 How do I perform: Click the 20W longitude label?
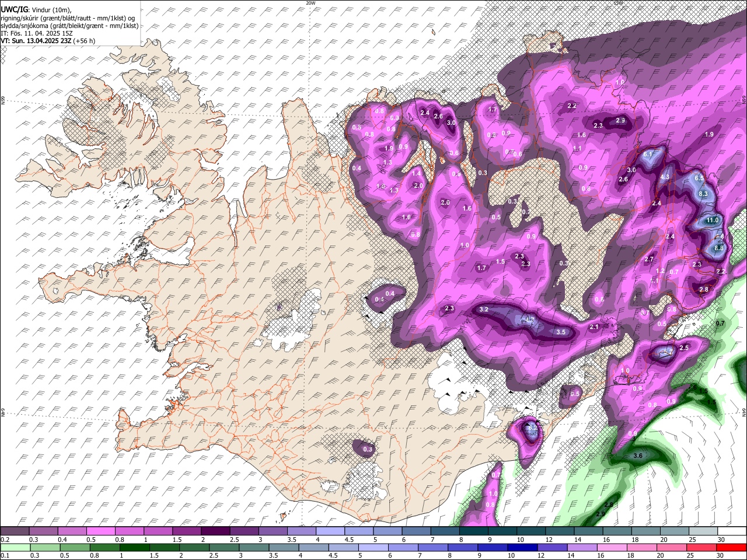coord(310,3)
